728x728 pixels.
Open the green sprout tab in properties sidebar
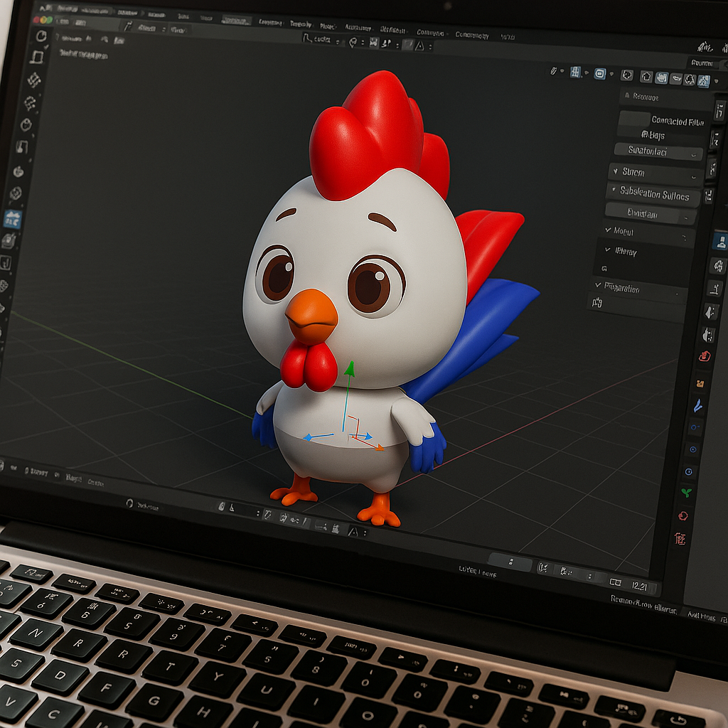tap(686, 492)
